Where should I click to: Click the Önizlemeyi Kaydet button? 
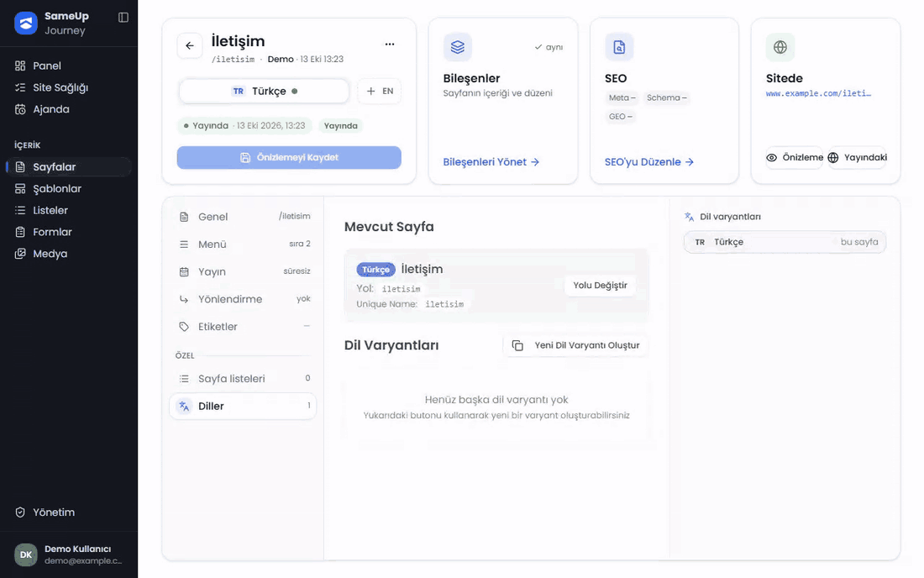point(289,158)
